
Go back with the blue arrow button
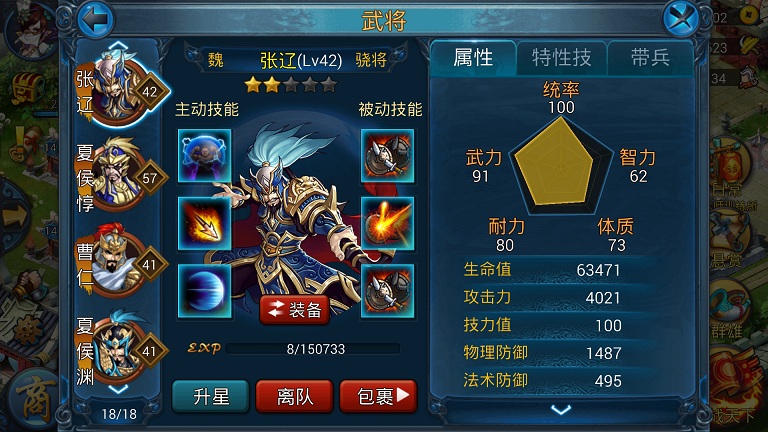pos(96,19)
